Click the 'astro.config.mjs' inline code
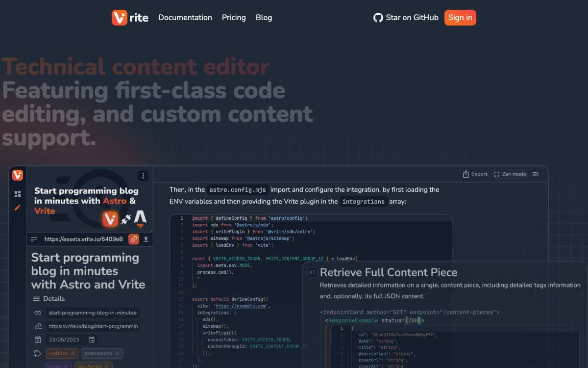The image size is (588, 368). pyautogui.click(x=238, y=189)
